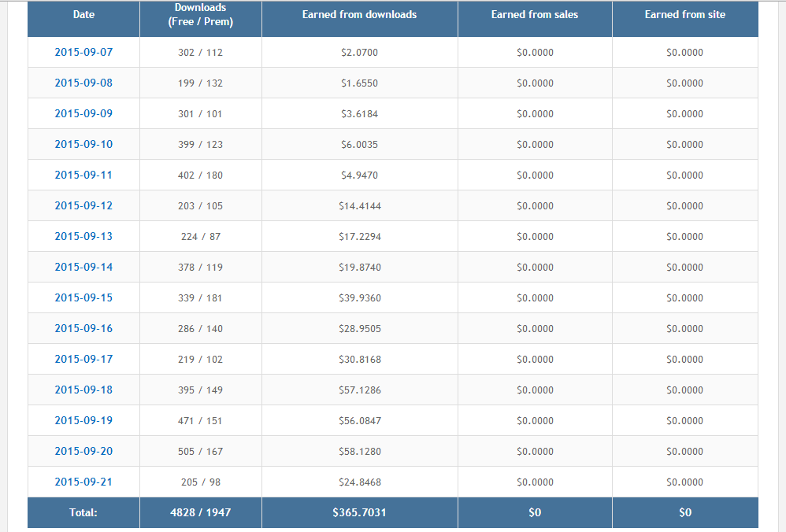Open the 2015-09-08 date link

(83, 83)
